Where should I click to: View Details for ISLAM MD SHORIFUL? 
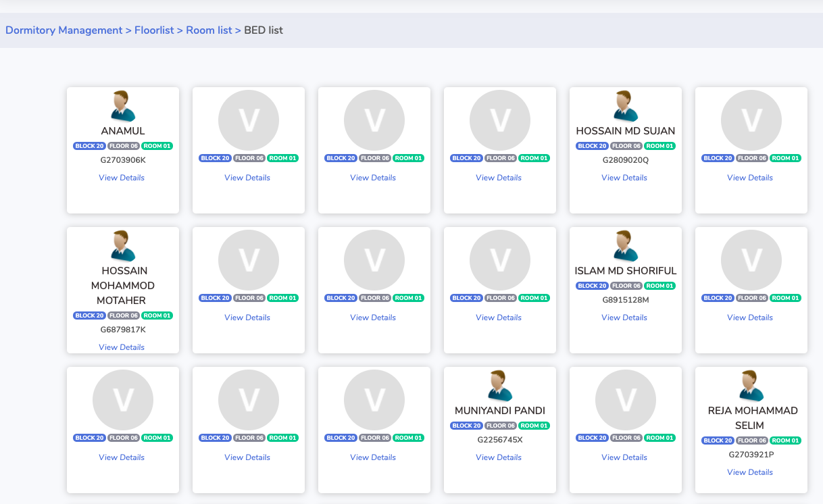coord(624,318)
